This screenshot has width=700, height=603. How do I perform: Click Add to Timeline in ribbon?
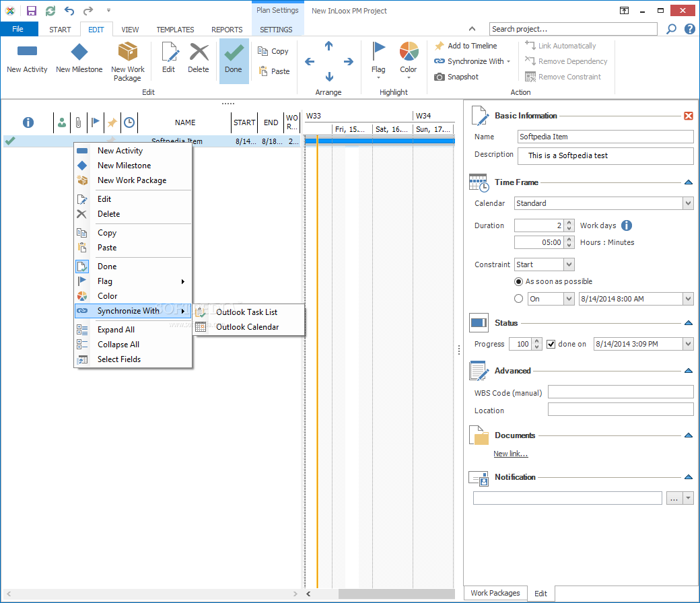(466, 46)
